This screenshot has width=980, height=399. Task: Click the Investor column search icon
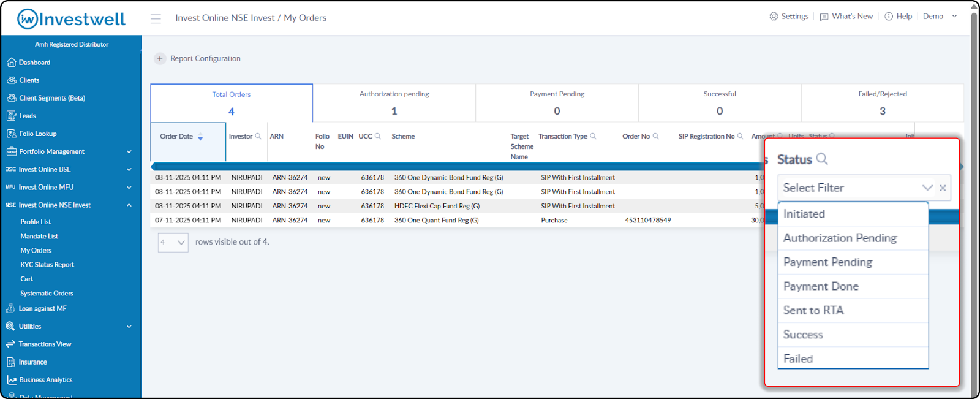(x=258, y=136)
